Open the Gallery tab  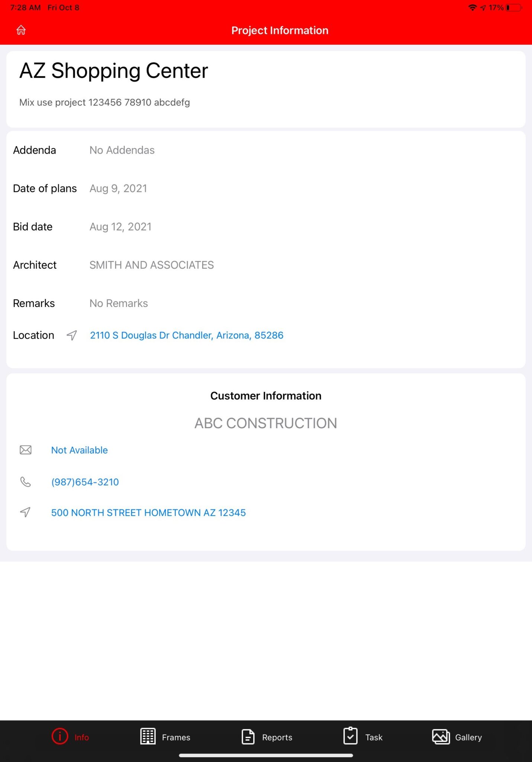coord(468,737)
